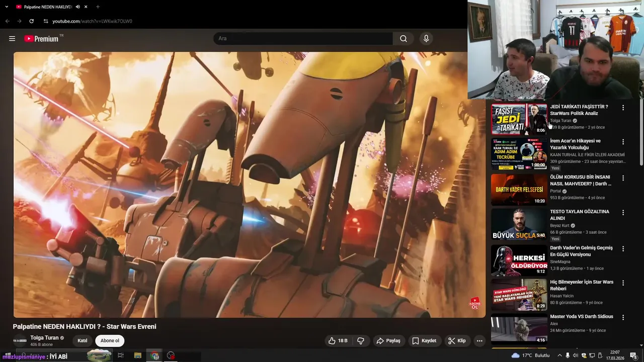Start voice search with the microphone
644x362 pixels.
(x=426, y=39)
